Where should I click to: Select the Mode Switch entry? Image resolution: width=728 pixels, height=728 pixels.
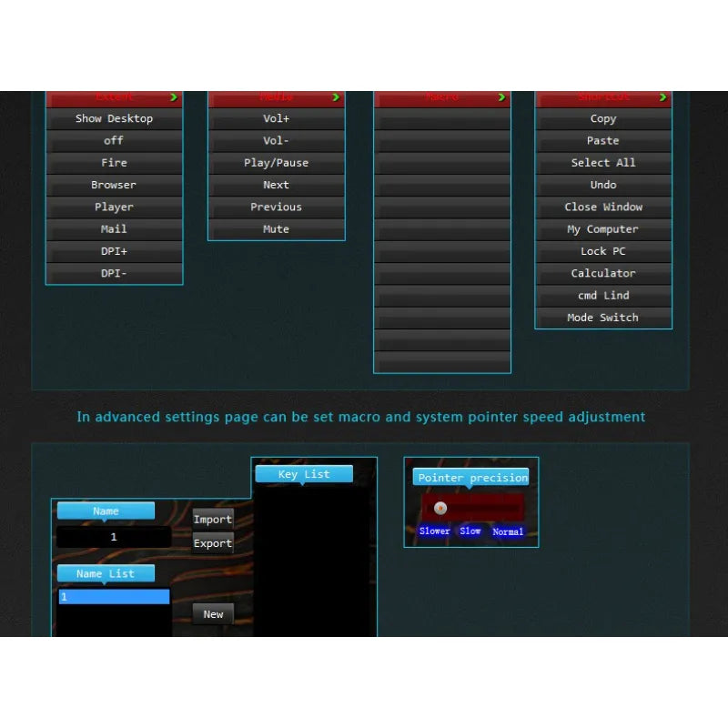(x=602, y=318)
